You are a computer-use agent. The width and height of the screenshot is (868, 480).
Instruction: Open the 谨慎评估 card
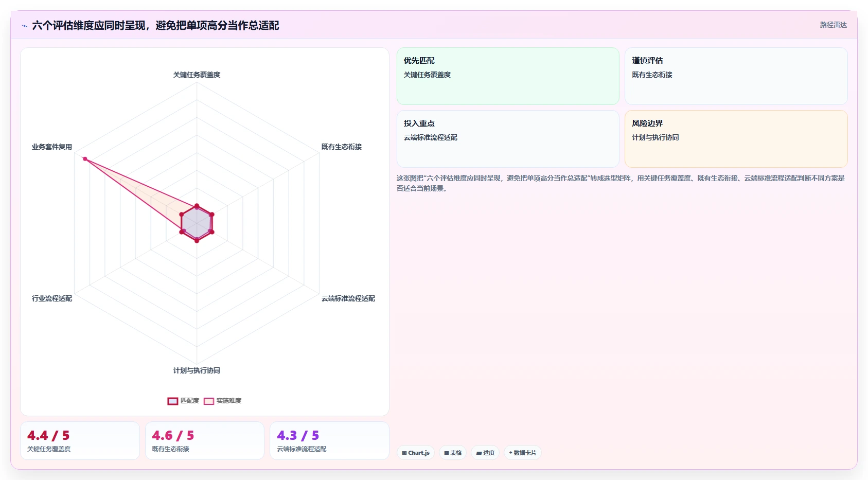(736, 76)
